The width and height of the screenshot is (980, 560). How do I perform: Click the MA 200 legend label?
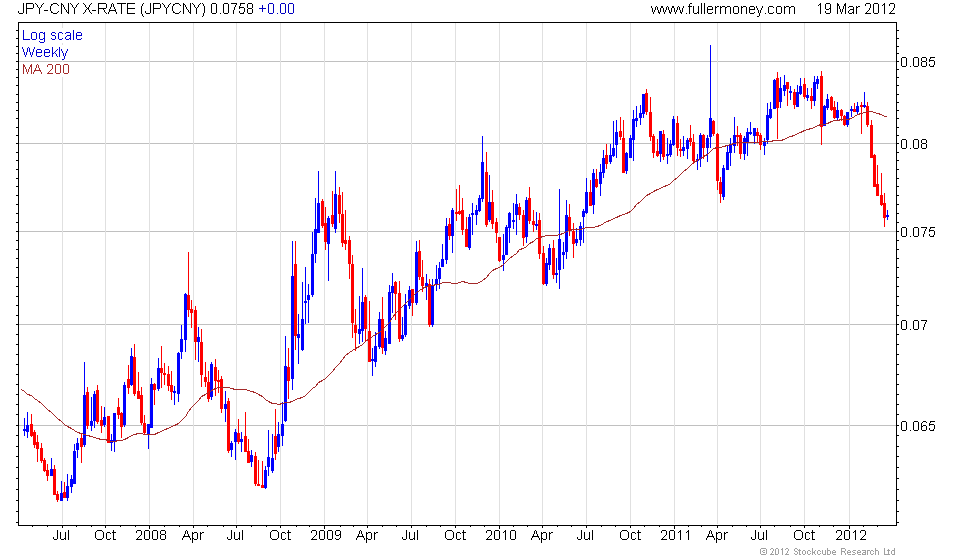46,69
